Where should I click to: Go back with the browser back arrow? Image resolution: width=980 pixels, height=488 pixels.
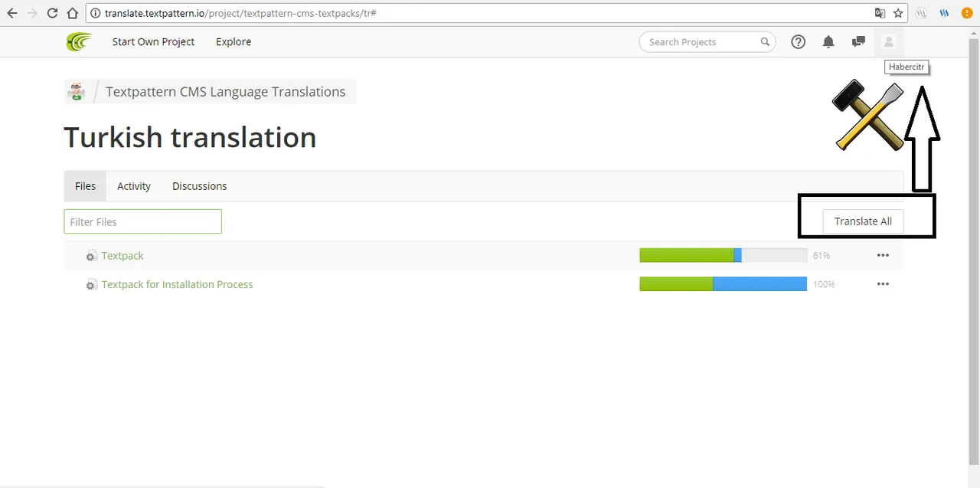click(12, 13)
